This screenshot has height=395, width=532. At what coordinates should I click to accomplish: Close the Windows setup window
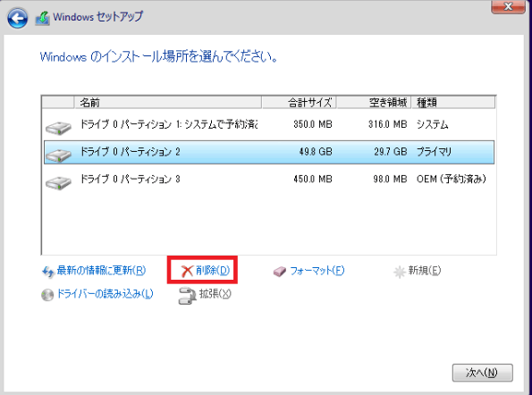pyautogui.click(x=508, y=6)
